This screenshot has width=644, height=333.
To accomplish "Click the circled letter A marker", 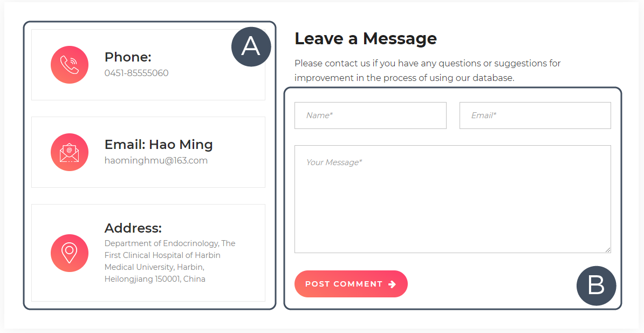I will [251, 46].
